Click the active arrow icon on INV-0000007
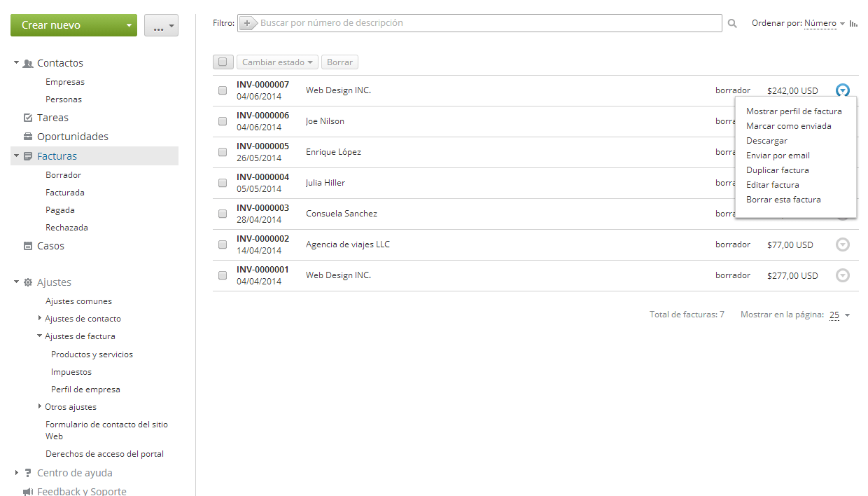 click(x=843, y=90)
